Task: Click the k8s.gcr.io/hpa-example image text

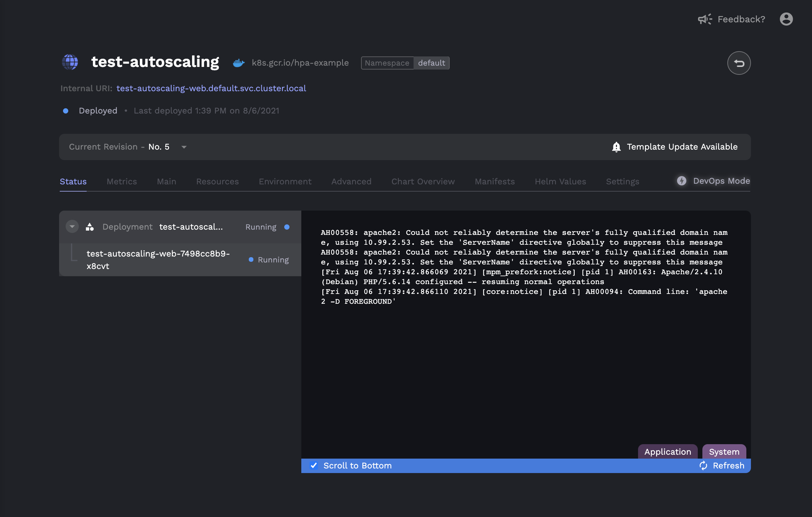Action: [300, 63]
